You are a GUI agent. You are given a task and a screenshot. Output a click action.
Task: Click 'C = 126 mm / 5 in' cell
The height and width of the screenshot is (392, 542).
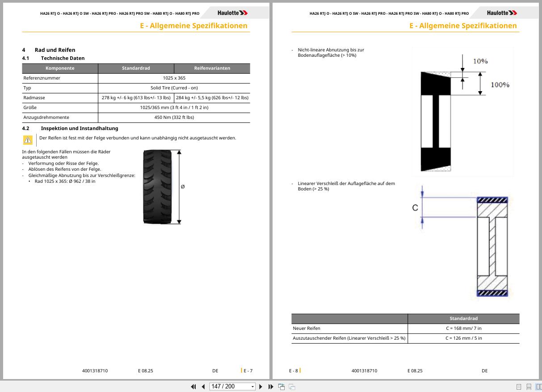463,338
